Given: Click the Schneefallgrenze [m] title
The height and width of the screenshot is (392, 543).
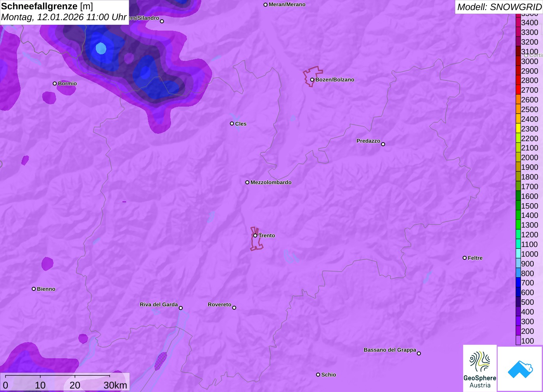Looking at the screenshot, I should click(47, 7).
